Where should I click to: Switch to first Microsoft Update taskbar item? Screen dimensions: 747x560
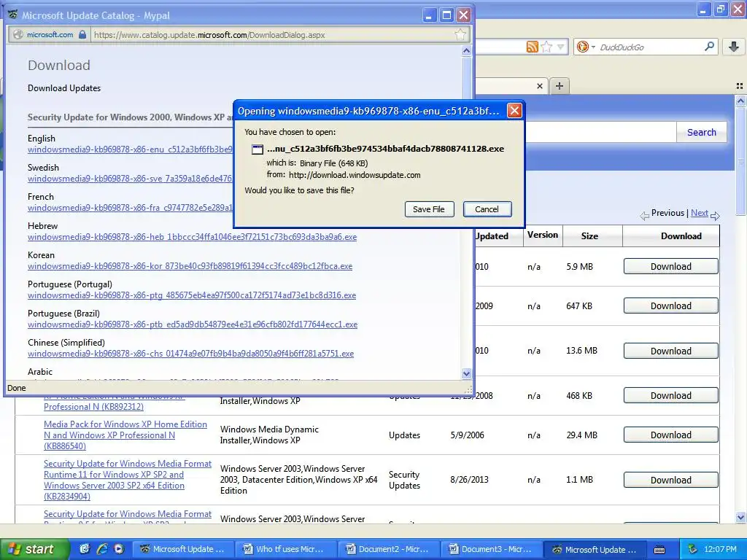183,549
